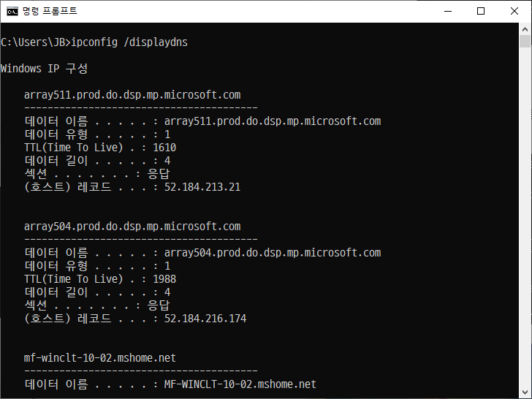Click the IP address 52.184.213.21
The height and width of the screenshot is (399, 532).
(202, 187)
